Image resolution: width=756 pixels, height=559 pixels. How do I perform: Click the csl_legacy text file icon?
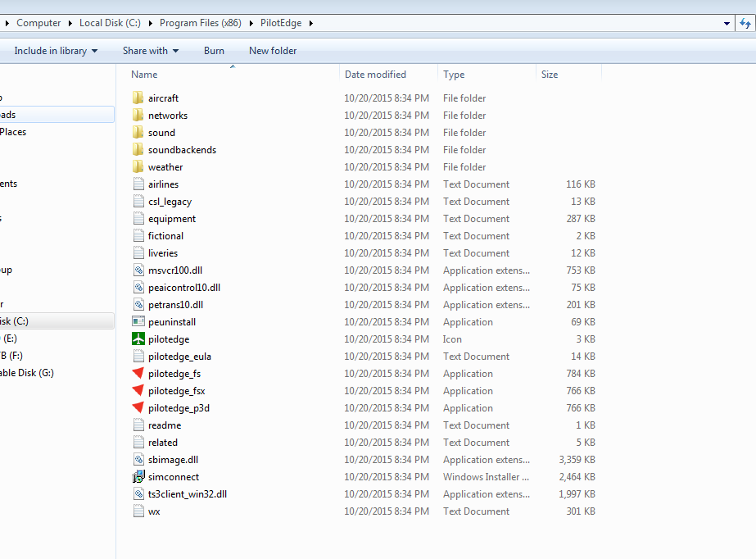138,201
